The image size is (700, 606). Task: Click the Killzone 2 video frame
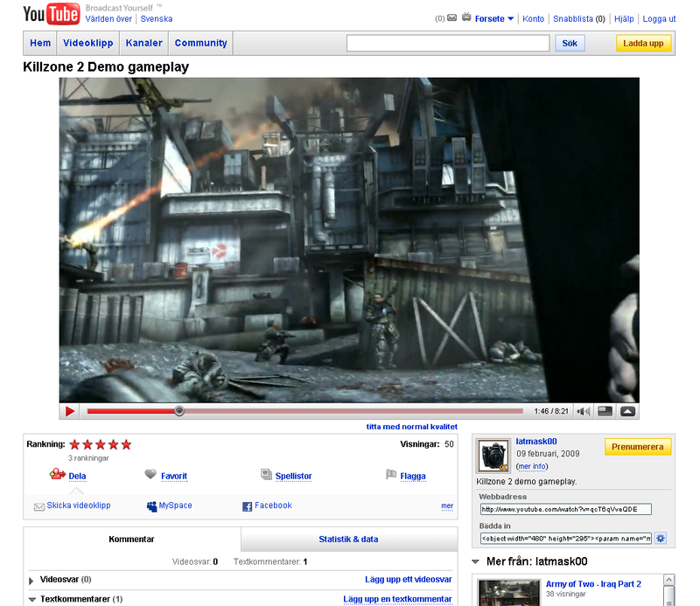(x=349, y=240)
